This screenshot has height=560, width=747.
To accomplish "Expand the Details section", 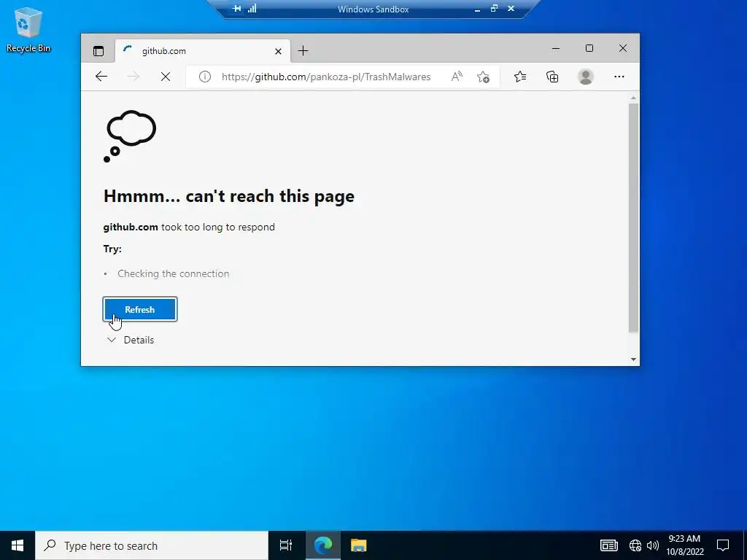I will (x=131, y=340).
